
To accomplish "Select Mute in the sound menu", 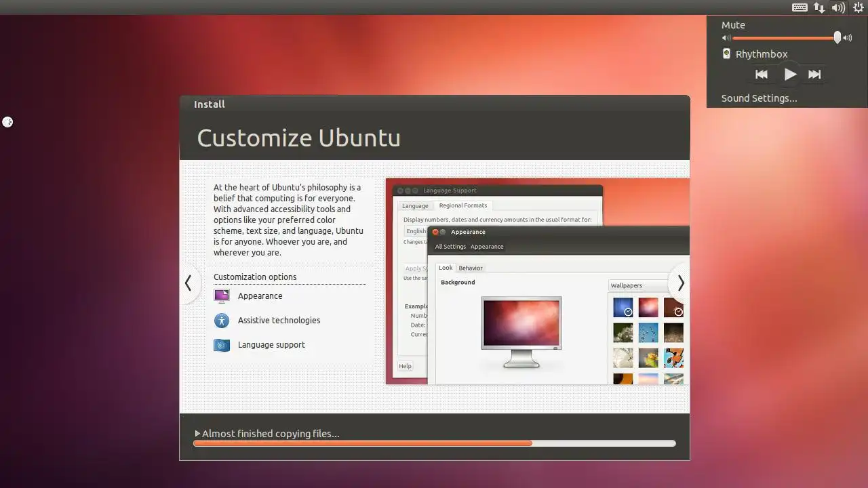I will pos(733,25).
